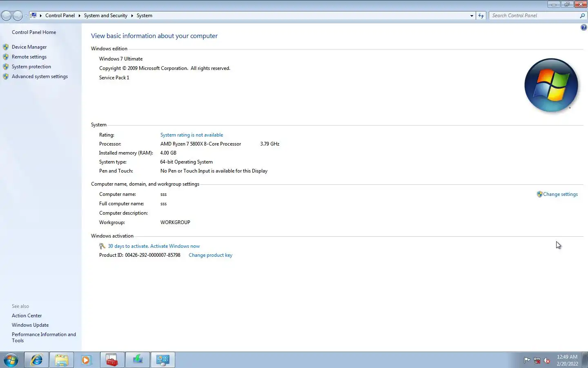The height and width of the screenshot is (368, 588).
Task: Open Performance Information and Tools
Action: click(44, 337)
